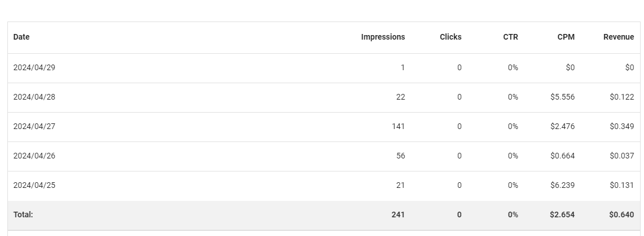Select the total impressions 241
Viewport: 644px width, 236px height.
click(x=398, y=214)
